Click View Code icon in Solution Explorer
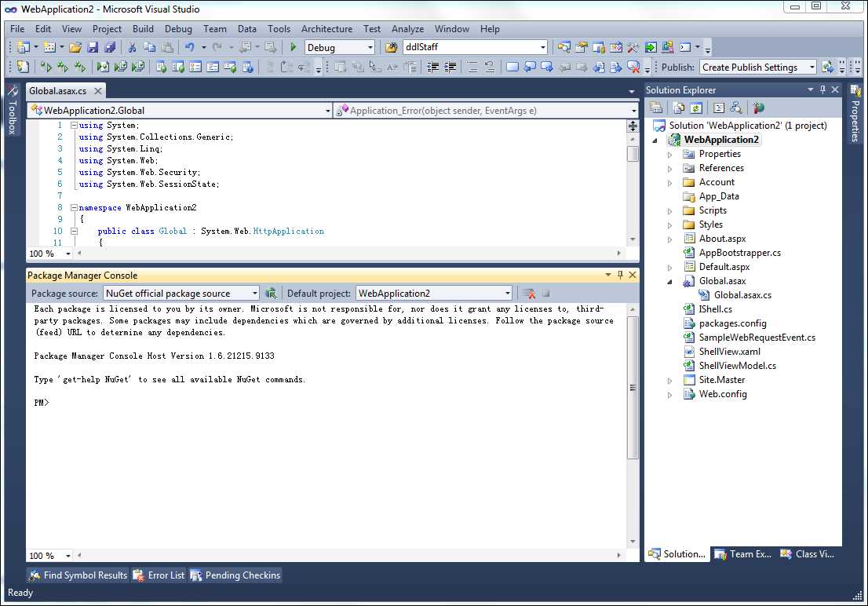The height and width of the screenshot is (606, 868). 719,108
